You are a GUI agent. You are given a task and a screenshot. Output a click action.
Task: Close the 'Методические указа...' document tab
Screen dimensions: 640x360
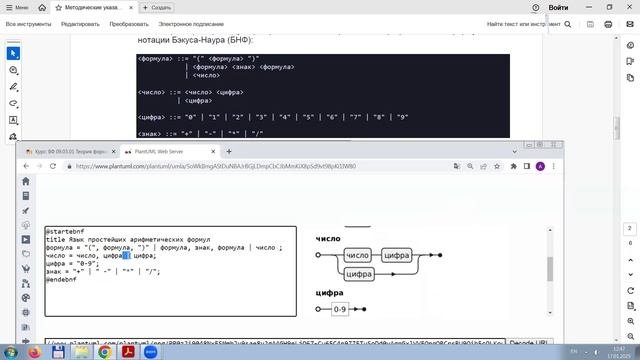pyautogui.click(x=131, y=7)
